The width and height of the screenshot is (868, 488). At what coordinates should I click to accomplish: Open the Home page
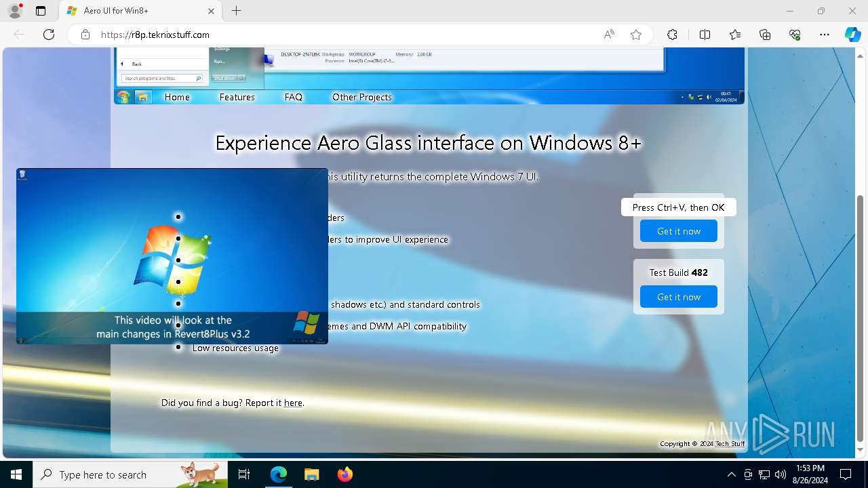(x=177, y=97)
